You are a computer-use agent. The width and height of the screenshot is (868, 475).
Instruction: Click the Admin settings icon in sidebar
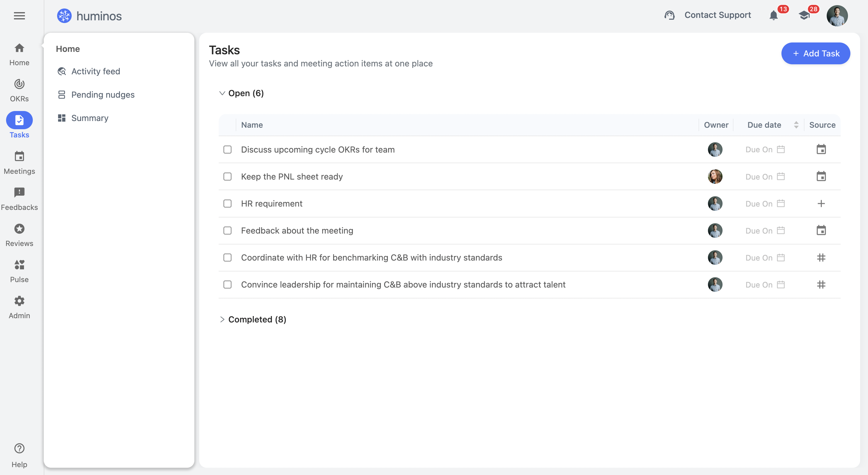tap(19, 301)
